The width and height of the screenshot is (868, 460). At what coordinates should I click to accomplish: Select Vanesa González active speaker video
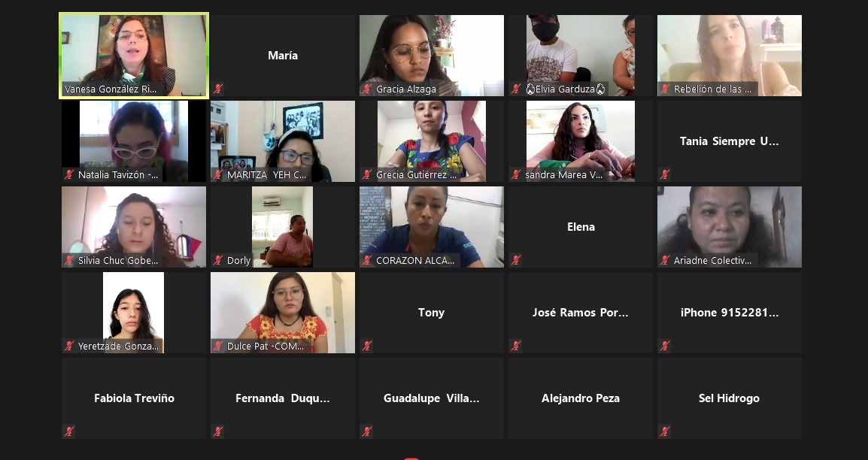click(x=134, y=56)
